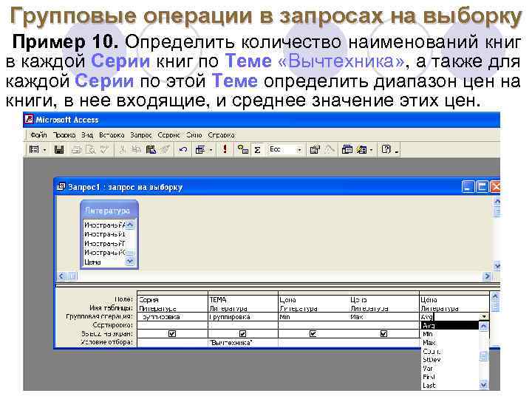Click the ТЕМА field name cell

click(243, 300)
